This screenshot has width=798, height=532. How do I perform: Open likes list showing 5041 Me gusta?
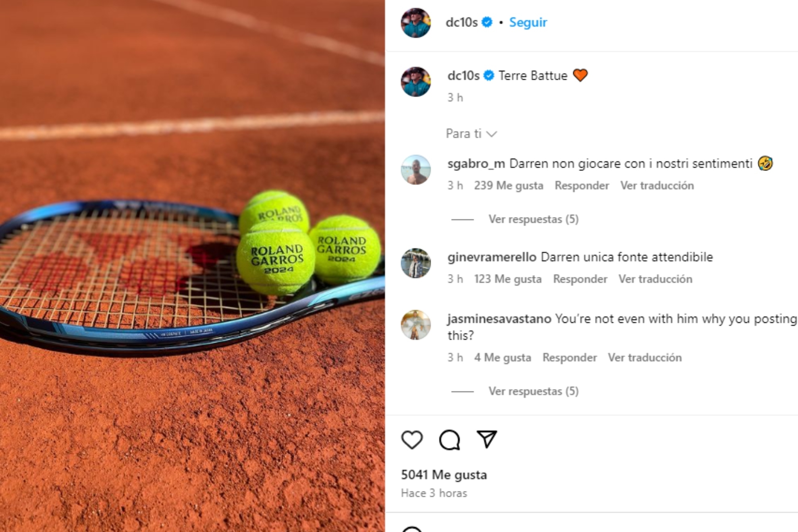tap(444, 475)
